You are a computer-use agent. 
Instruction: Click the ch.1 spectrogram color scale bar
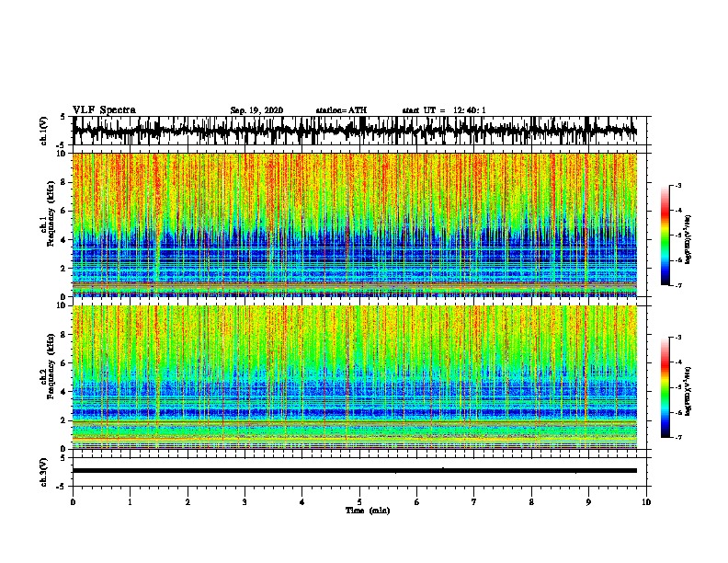(665, 236)
